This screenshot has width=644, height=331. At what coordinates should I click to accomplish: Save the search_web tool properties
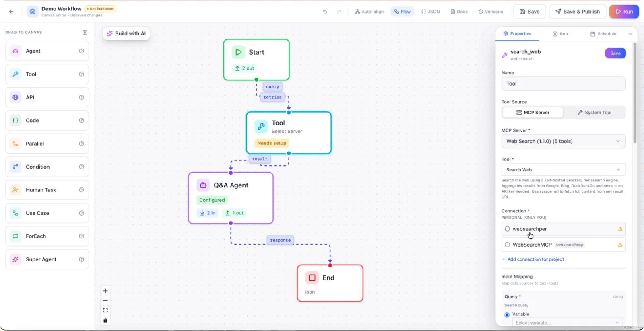pyautogui.click(x=615, y=53)
